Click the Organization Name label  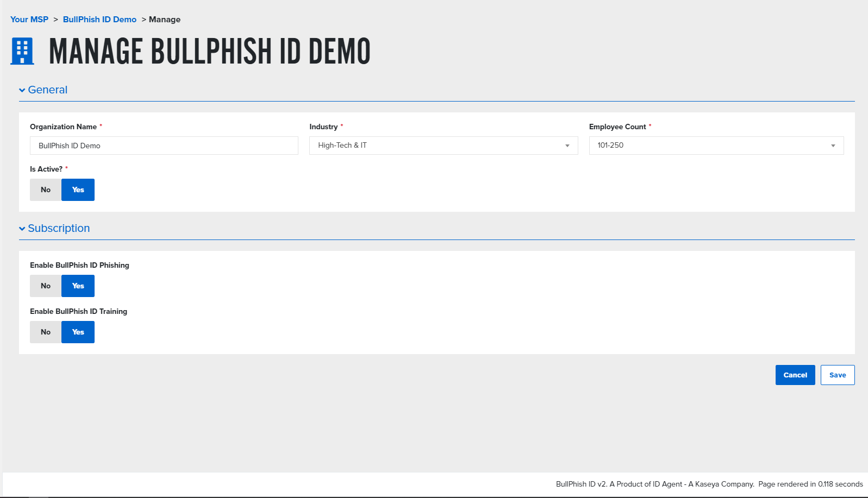point(63,127)
